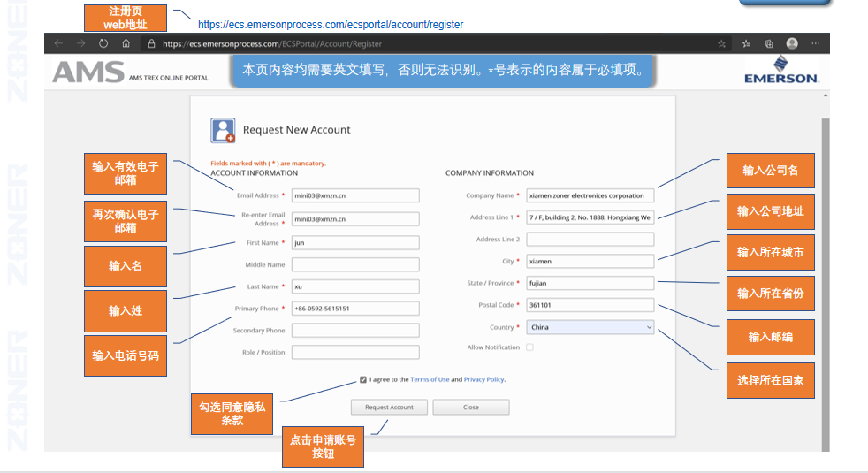Click the browser profile avatar
The image size is (868, 473).
pyautogui.click(x=792, y=43)
